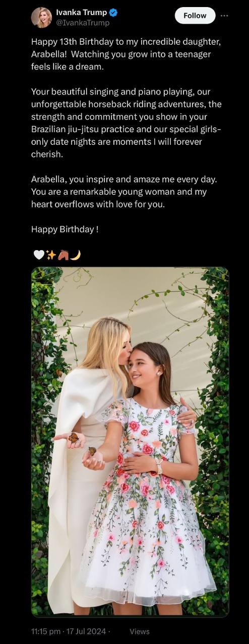This screenshot has width=249, height=644.
Task: Click the crescent moon emoji
Action: (76, 255)
